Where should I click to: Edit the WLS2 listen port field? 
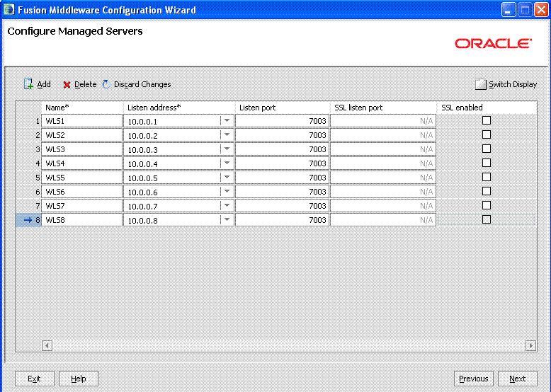tap(282, 134)
